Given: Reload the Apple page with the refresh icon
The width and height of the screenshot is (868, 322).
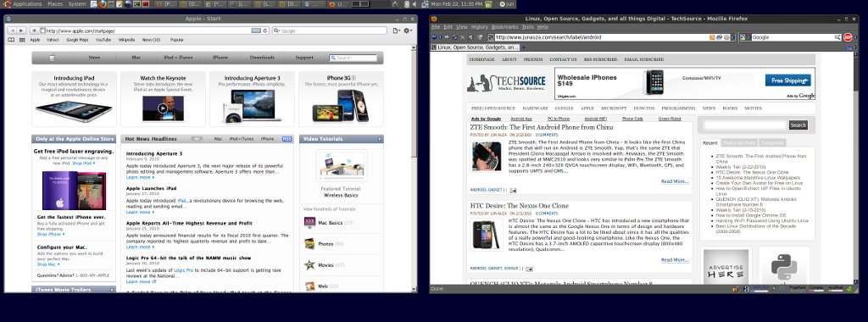Looking at the screenshot, I should [x=265, y=31].
